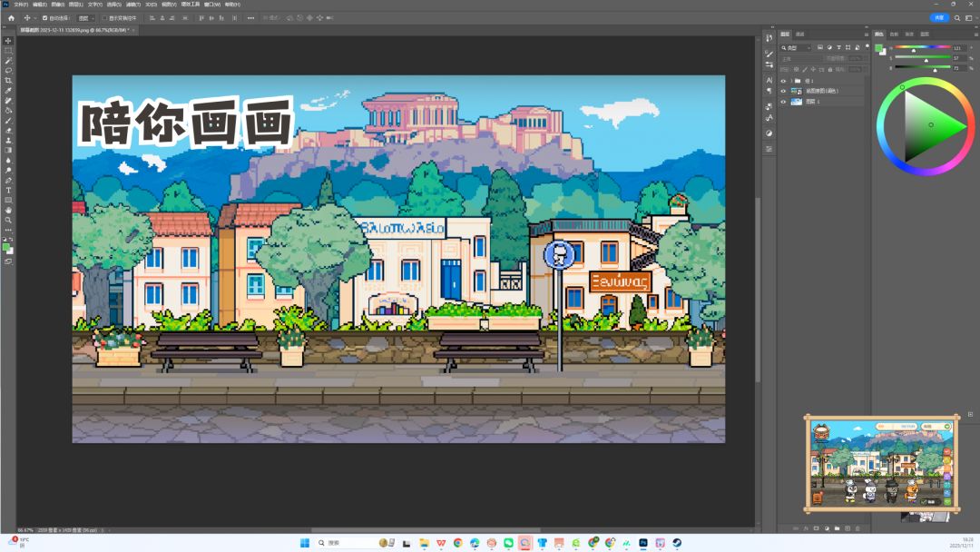Open the 文件 menu

pos(20,4)
